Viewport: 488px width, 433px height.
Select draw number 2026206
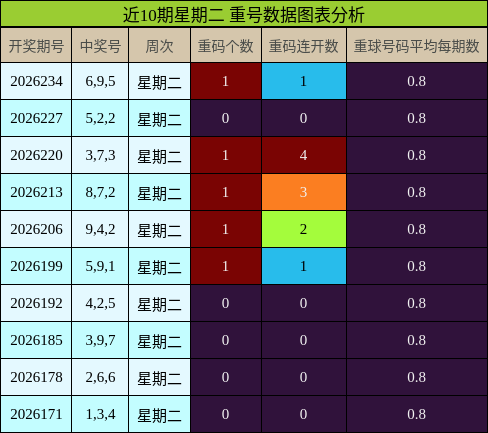[36, 229]
